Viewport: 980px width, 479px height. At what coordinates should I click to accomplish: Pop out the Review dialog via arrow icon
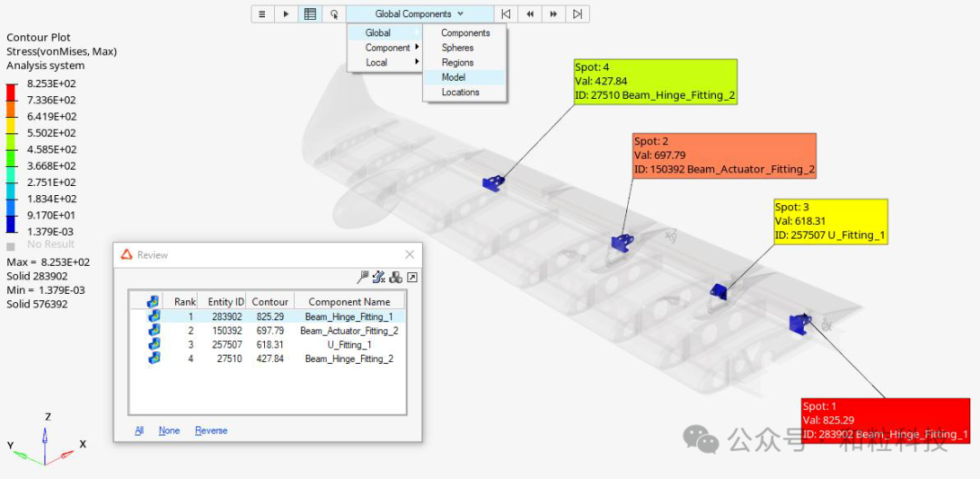tap(412, 278)
